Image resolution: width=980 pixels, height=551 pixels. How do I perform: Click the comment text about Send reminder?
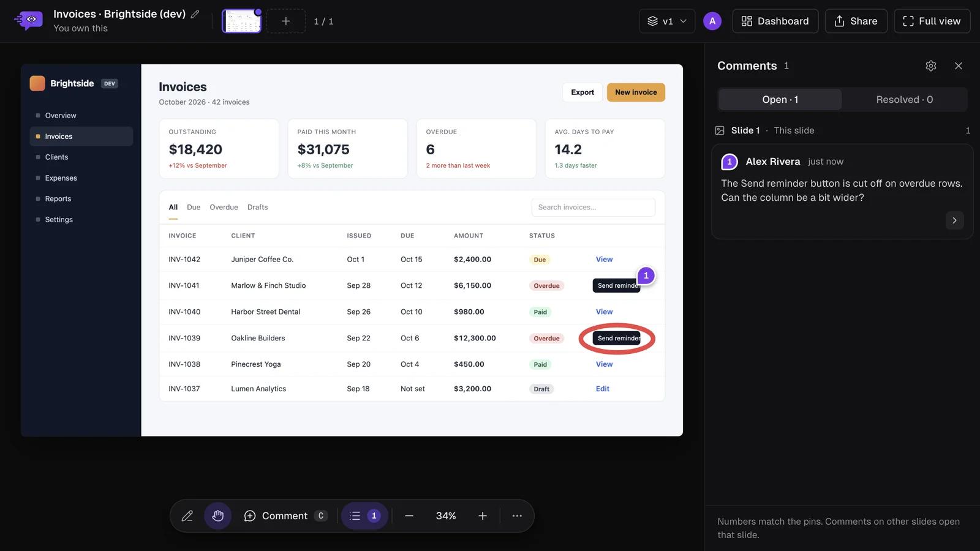[842, 190]
